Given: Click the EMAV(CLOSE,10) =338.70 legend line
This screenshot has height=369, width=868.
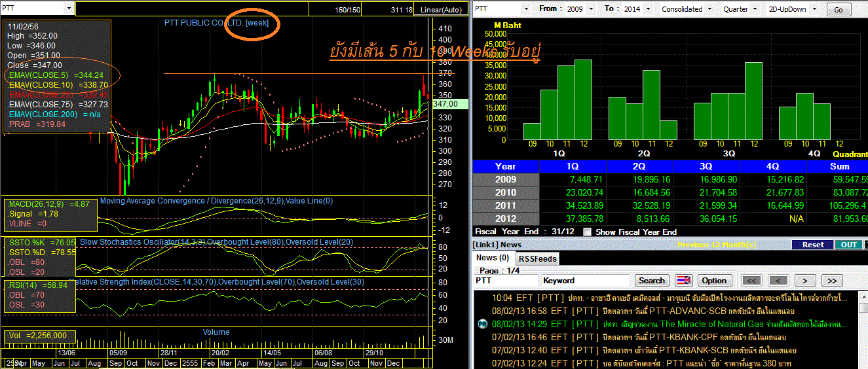Looking at the screenshot, I should point(58,85).
